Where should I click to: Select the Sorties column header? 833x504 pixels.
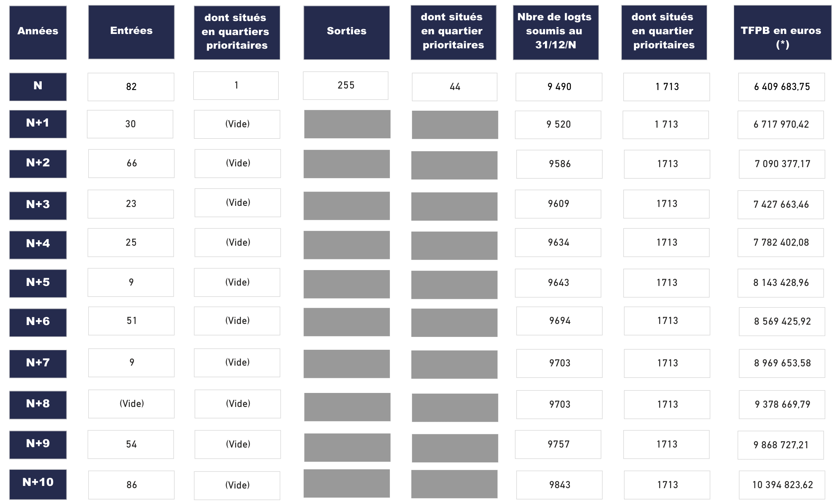coord(346,32)
